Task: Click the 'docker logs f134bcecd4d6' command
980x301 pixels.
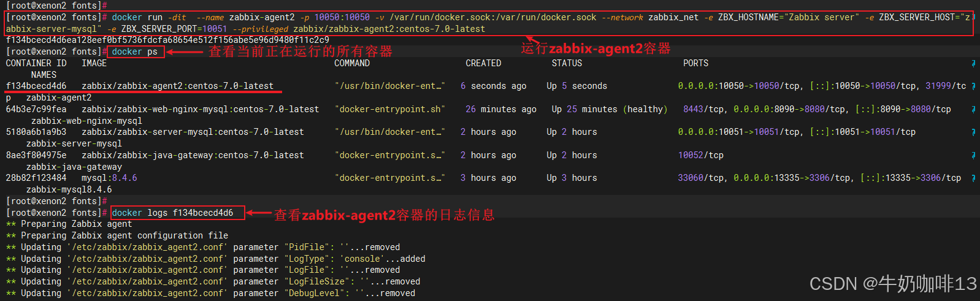Action: tap(172, 213)
